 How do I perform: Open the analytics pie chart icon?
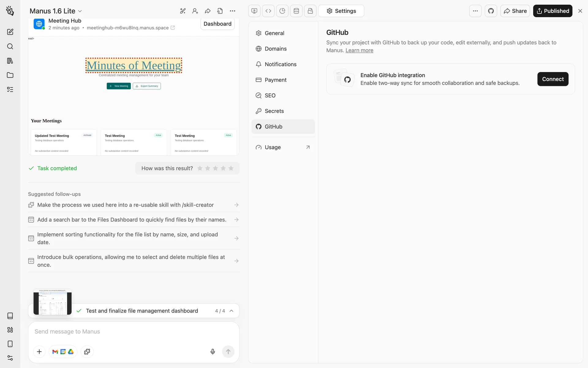(282, 11)
